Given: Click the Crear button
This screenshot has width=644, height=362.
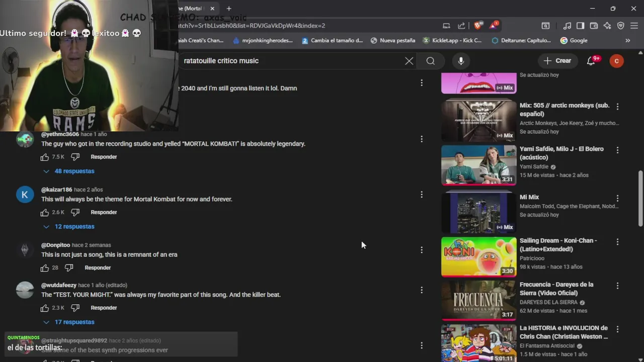Looking at the screenshot, I should coord(557,61).
